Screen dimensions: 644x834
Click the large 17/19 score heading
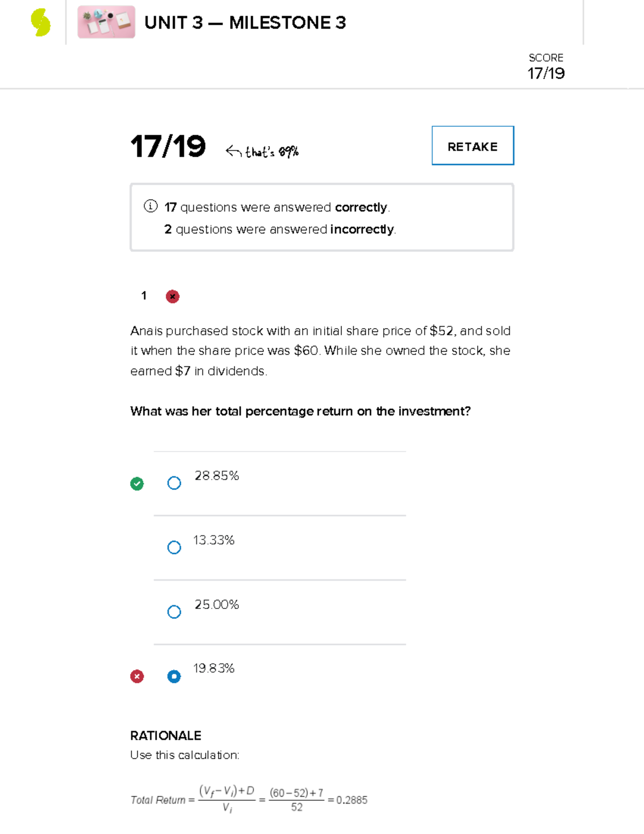[167, 147]
